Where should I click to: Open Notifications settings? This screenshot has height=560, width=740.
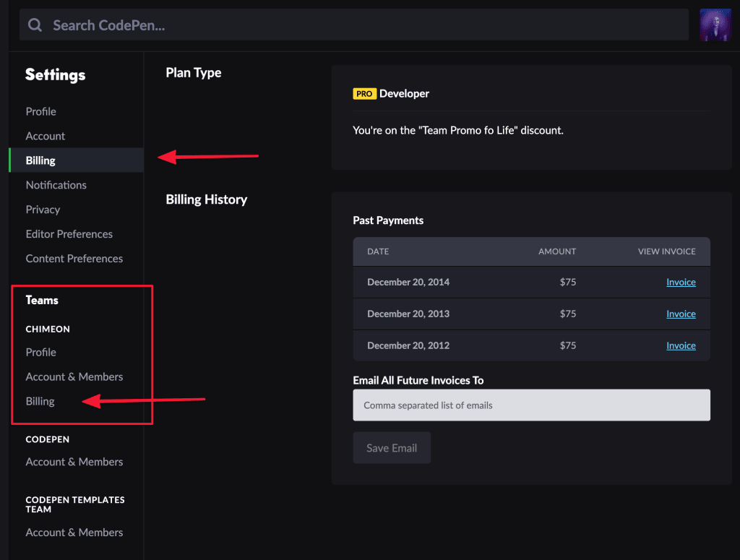click(56, 185)
